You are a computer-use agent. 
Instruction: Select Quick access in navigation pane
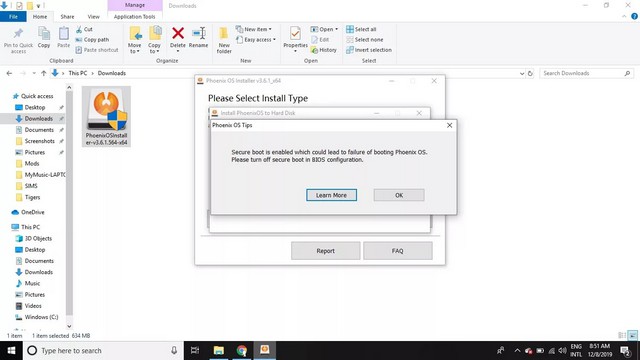click(37, 96)
